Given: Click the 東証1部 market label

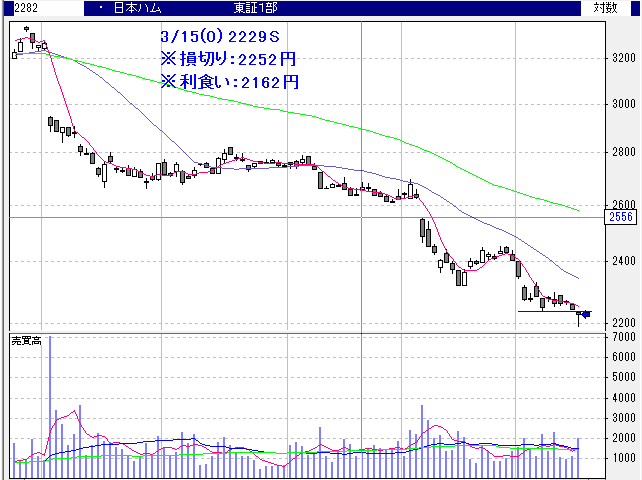Looking at the screenshot, I should point(255,8).
